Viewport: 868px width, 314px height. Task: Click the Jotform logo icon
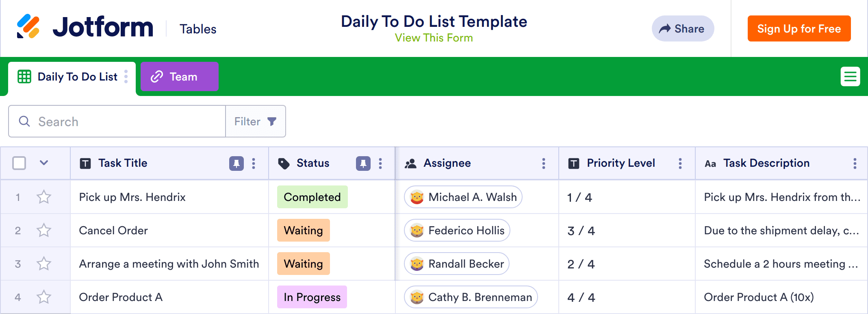point(28,26)
